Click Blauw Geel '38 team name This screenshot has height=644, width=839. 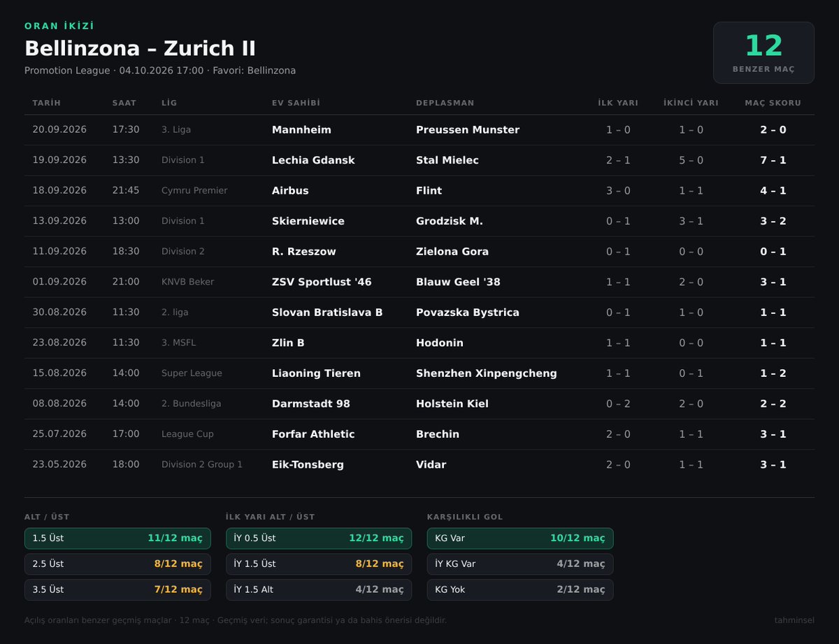pyautogui.click(x=458, y=282)
